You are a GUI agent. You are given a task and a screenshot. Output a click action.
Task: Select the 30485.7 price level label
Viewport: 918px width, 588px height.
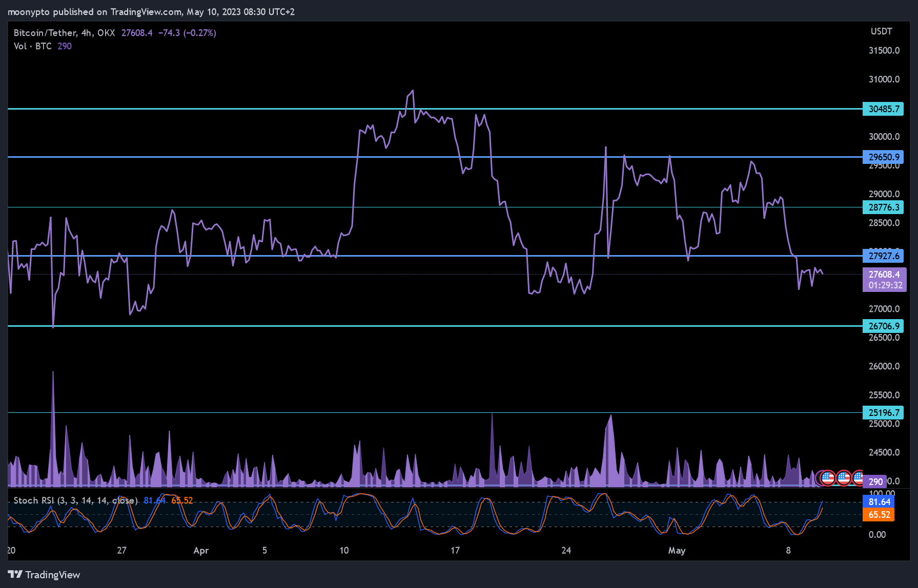883,109
